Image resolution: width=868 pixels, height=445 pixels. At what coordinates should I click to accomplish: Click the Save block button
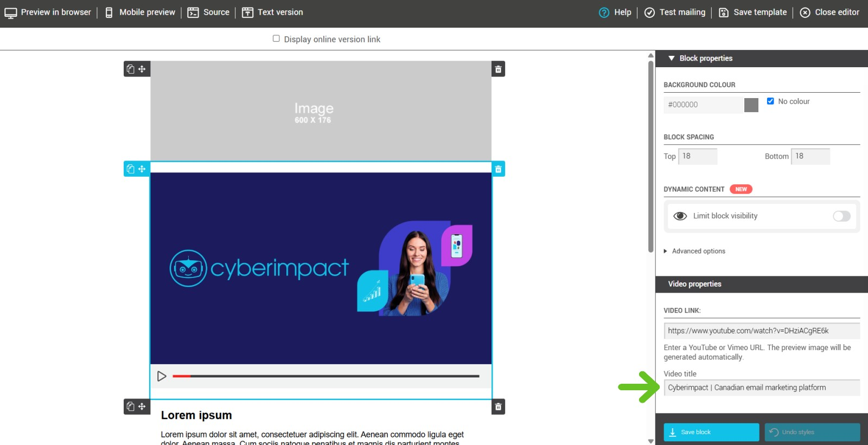click(711, 432)
